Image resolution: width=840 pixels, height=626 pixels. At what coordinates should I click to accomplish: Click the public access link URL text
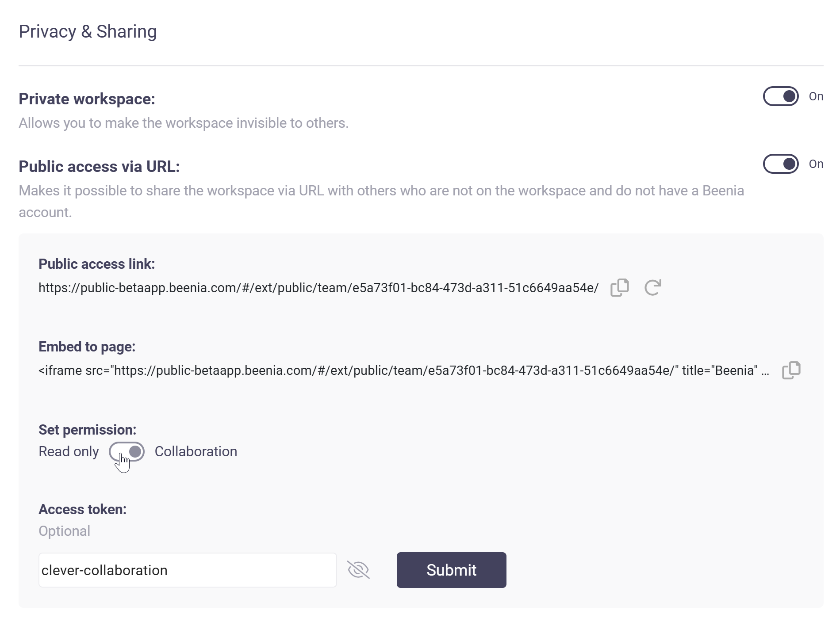click(x=318, y=288)
